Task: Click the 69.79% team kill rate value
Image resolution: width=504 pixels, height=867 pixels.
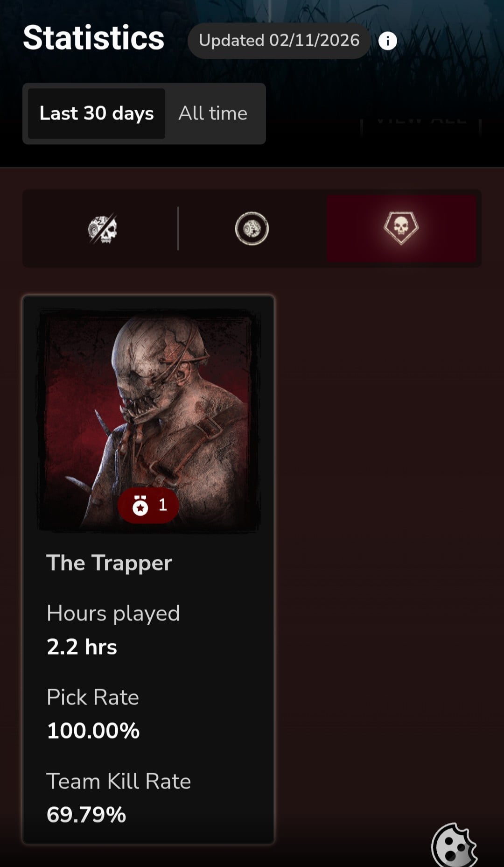Action: click(86, 815)
